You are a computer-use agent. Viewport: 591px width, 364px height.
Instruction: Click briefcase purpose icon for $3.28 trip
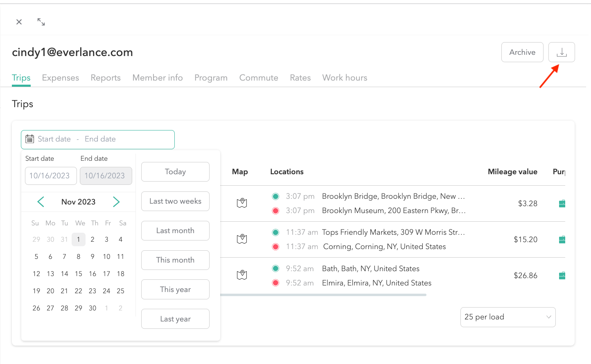[562, 204]
